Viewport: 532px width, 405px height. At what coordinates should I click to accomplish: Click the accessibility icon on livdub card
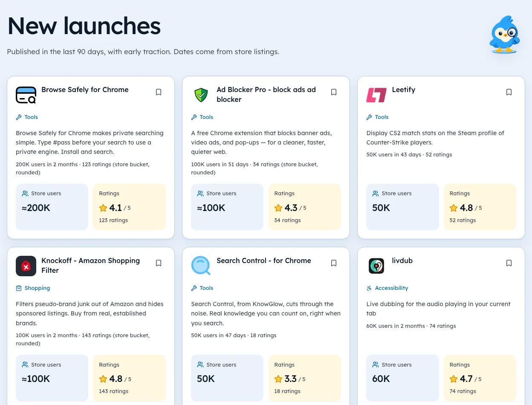[369, 288]
